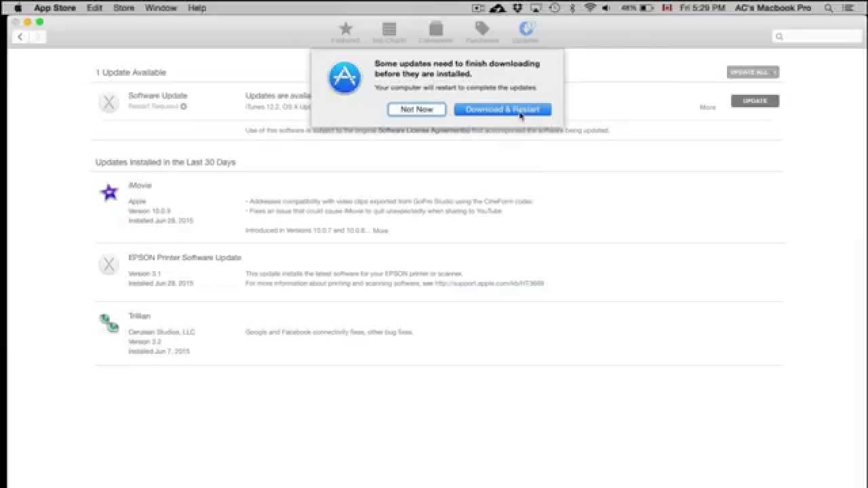The height and width of the screenshot is (488, 868).
Task: Click the App Store icon in dialog
Action: 345,77
